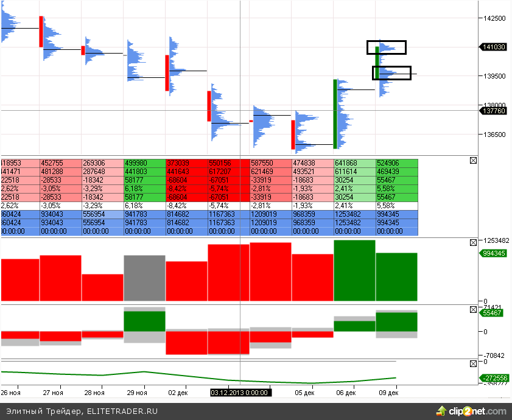512x420 pixels.
Task: Click green table cell 524906
Action: (x=397, y=163)
